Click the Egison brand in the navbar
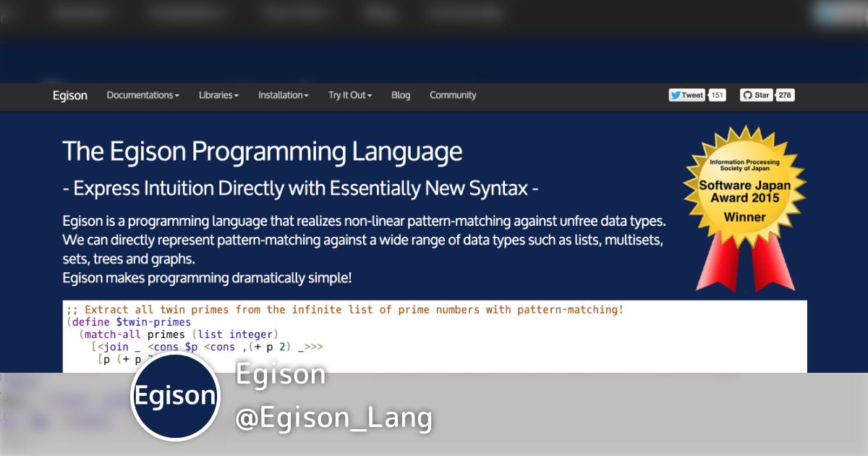This screenshot has height=456, width=868. tap(70, 96)
